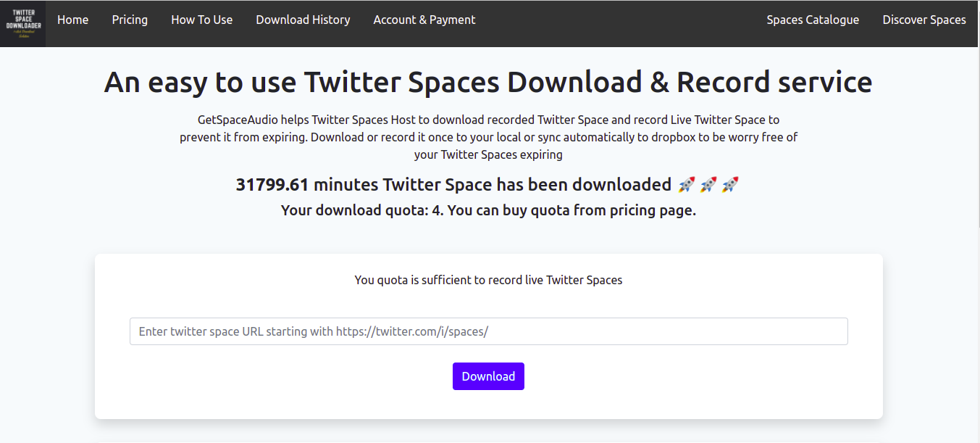The image size is (980, 443).
Task: Focus the Twitter space URL input field
Action: click(x=489, y=331)
